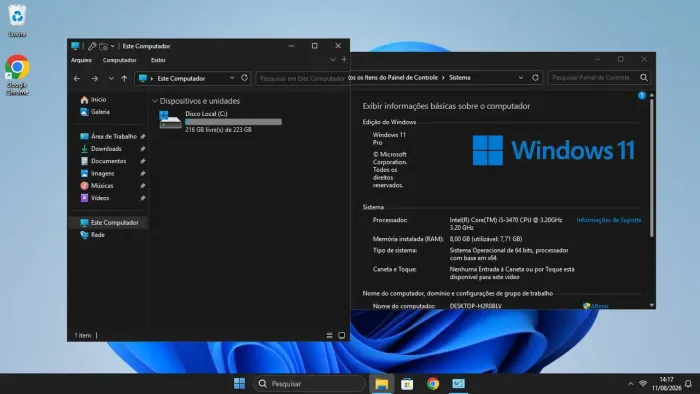Image resolution: width=700 pixels, height=394 pixels.
Task: Open quick access toolbar customize dropdown
Action: point(112,46)
